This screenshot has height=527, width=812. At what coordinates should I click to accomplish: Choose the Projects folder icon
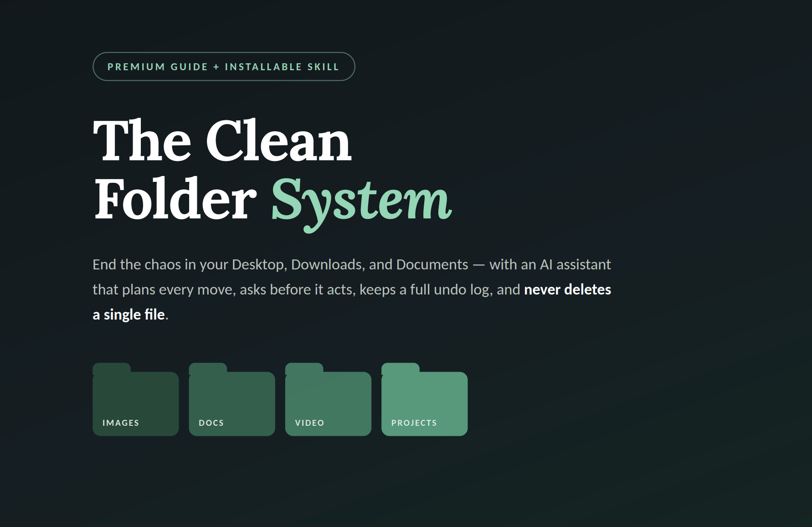click(424, 399)
